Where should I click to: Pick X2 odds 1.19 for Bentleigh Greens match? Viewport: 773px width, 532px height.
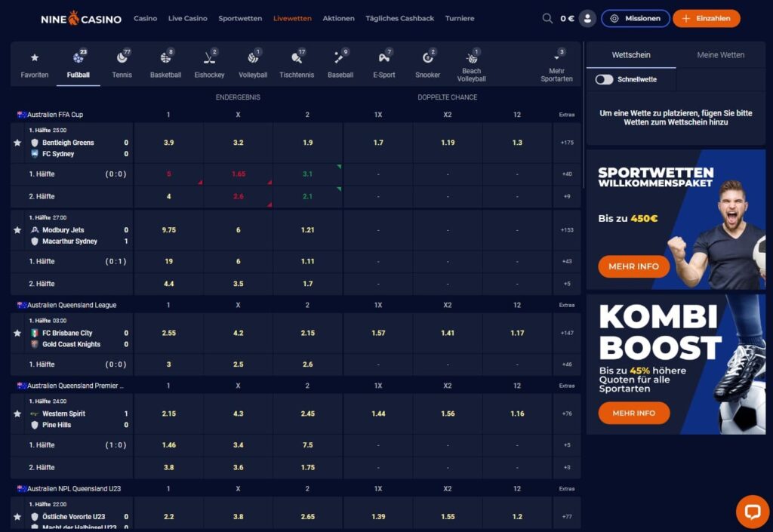coord(448,143)
